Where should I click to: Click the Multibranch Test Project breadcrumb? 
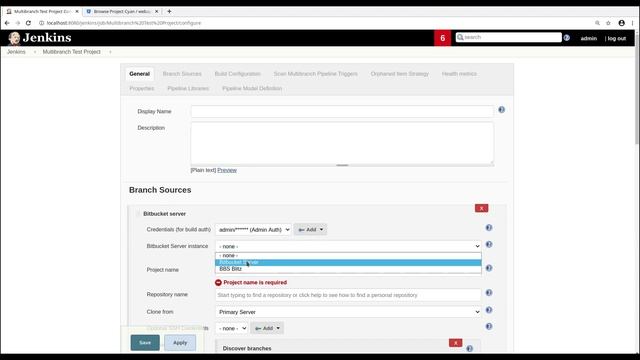click(x=71, y=52)
